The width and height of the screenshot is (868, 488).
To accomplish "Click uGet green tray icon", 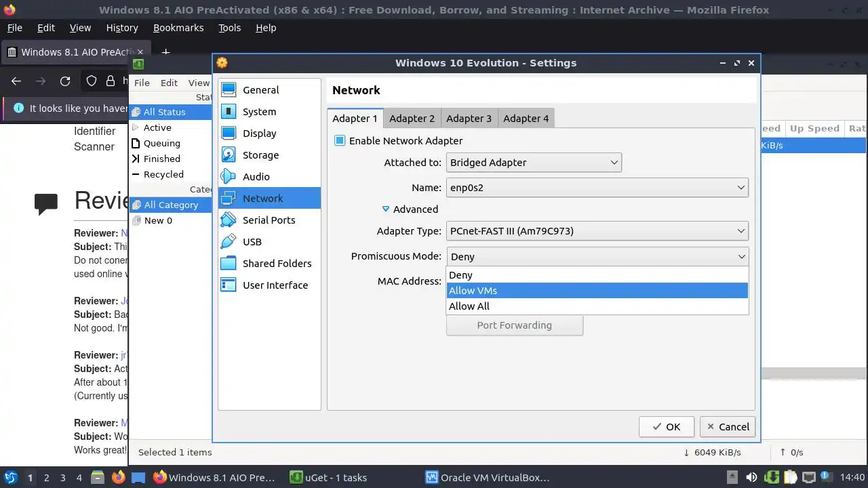I will (771, 477).
